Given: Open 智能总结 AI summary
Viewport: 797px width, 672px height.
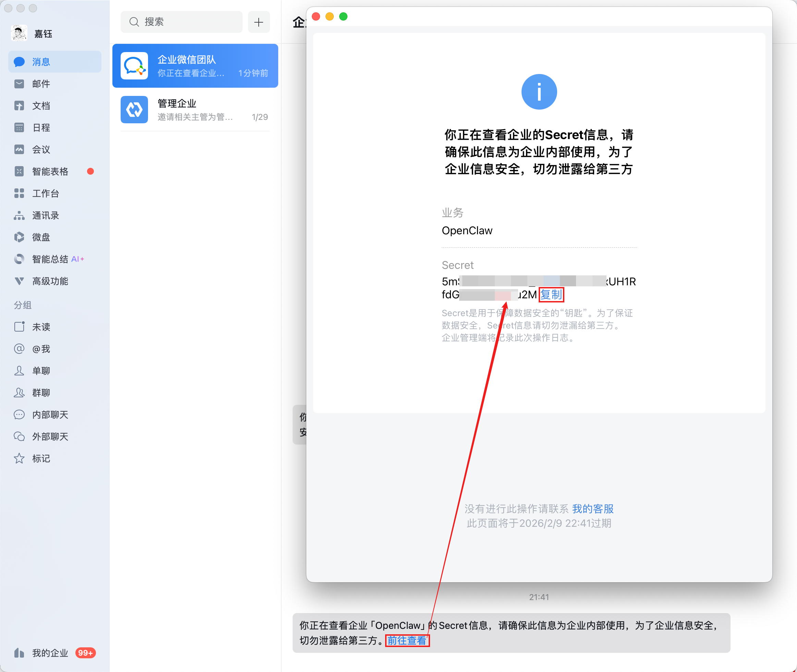Looking at the screenshot, I should coord(50,259).
